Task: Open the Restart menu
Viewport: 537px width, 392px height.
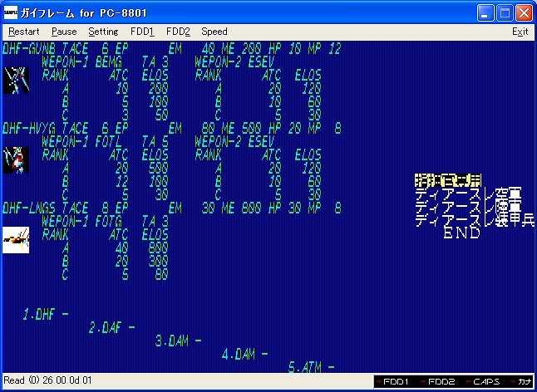Action: pos(23,32)
